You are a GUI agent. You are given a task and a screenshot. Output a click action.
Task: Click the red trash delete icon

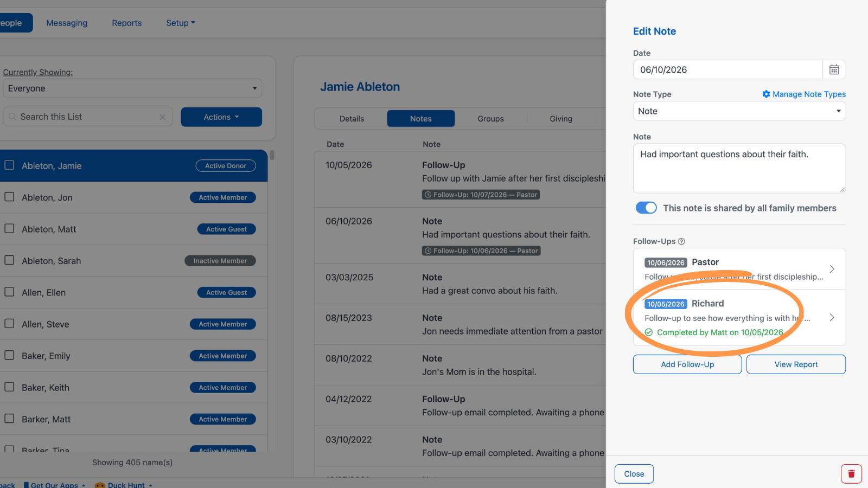point(851,474)
